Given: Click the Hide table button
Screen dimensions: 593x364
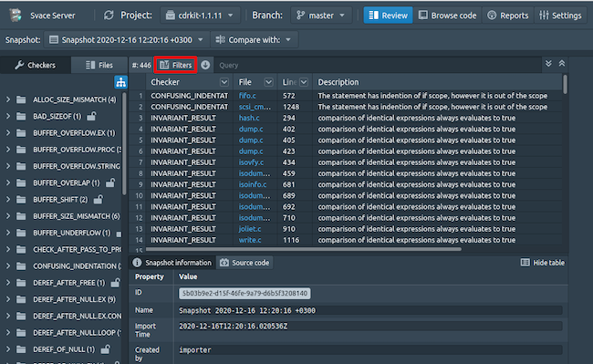Looking at the screenshot, I should pos(542,263).
